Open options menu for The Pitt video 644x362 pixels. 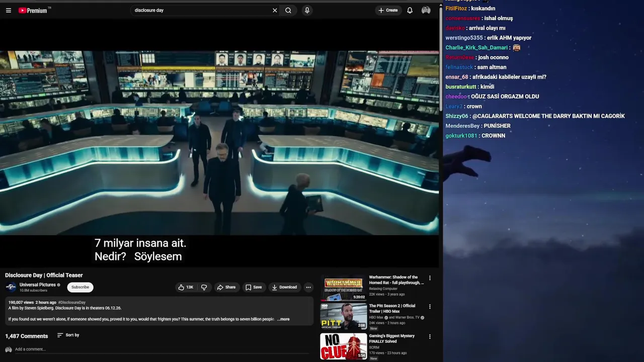[430, 307]
